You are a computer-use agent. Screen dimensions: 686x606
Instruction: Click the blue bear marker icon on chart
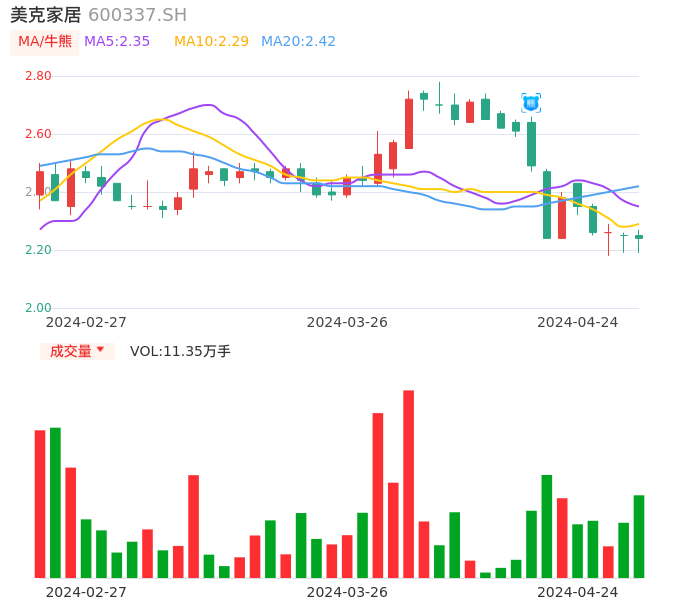point(531,103)
